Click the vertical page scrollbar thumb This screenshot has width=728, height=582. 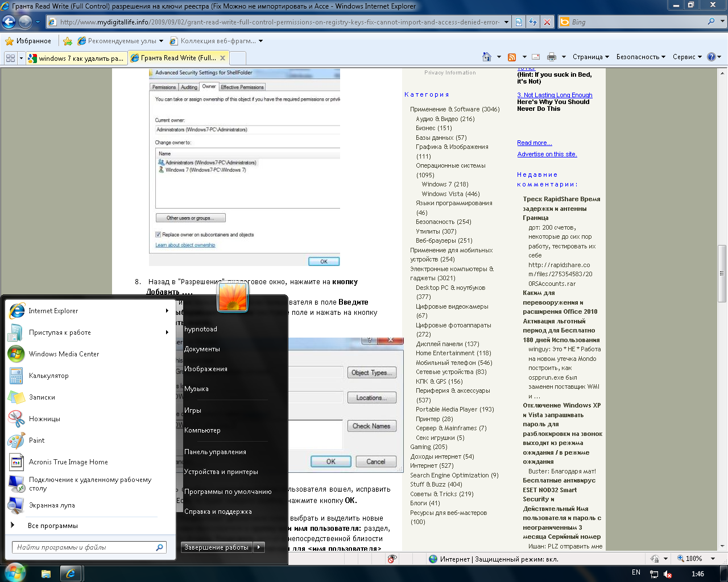coord(722,273)
